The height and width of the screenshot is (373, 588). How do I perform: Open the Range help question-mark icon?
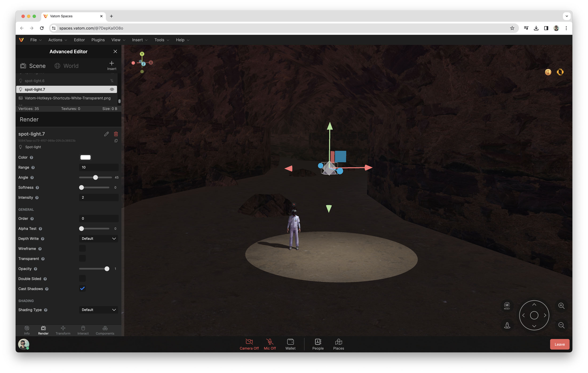click(x=33, y=168)
